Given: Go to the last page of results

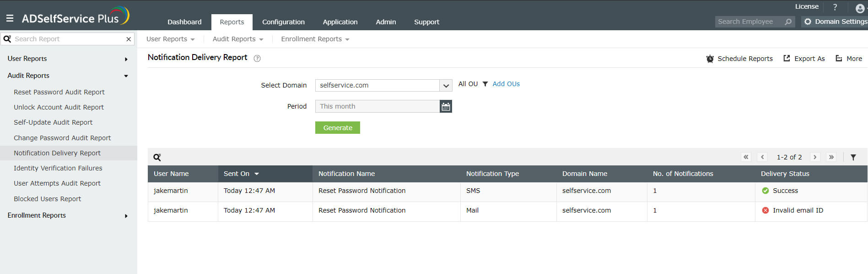Looking at the screenshot, I should (831, 157).
